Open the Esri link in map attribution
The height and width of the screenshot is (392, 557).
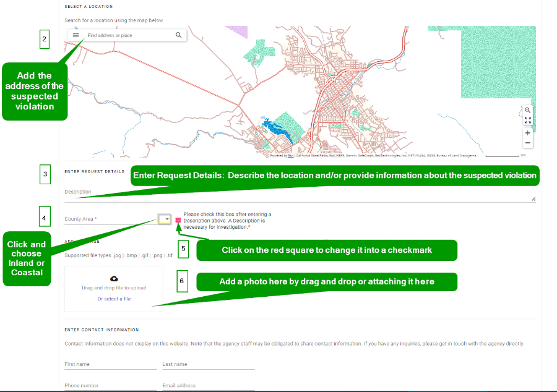click(x=290, y=156)
